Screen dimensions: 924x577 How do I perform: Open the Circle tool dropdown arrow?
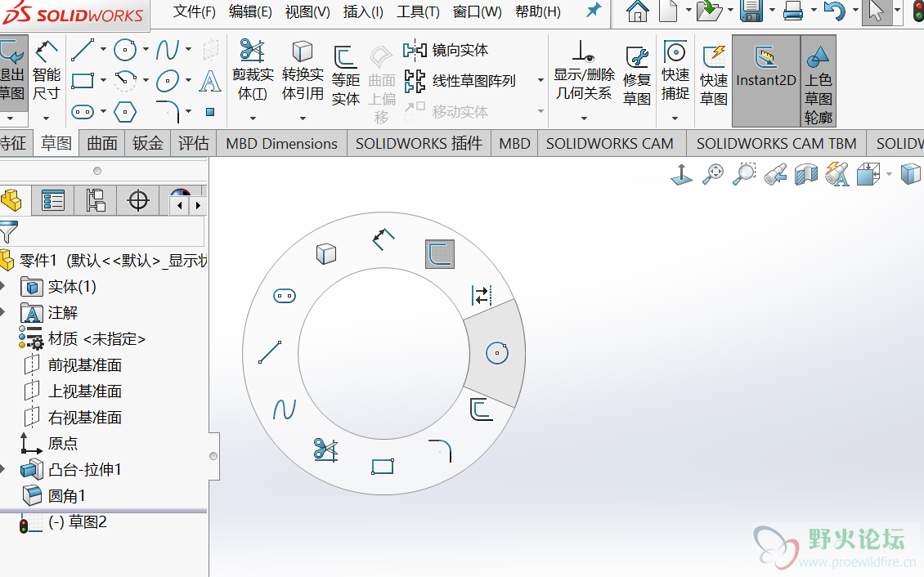(x=146, y=50)
